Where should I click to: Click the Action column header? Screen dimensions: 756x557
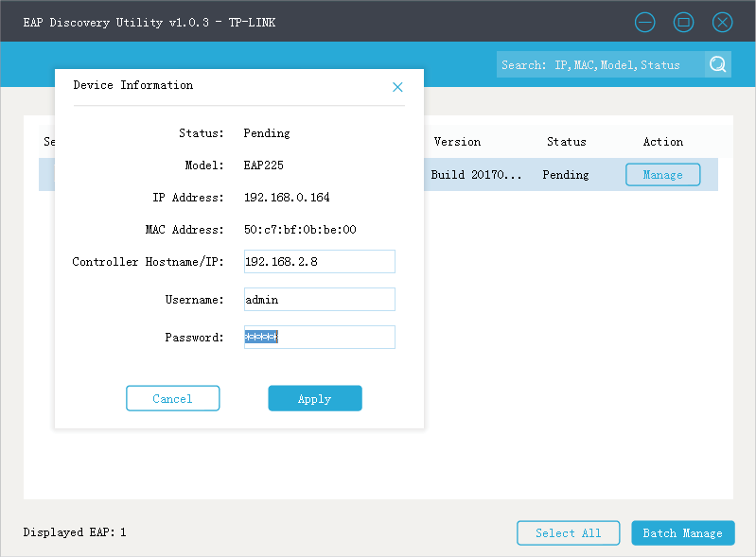click(663, 142)
